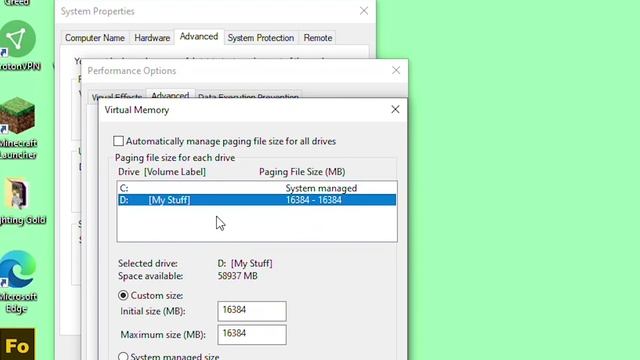Image resolution: width=640 pixels, height=360 pixels.
Task: Enable Automatically manage paging file size checkbox
Action: (118, 141)
